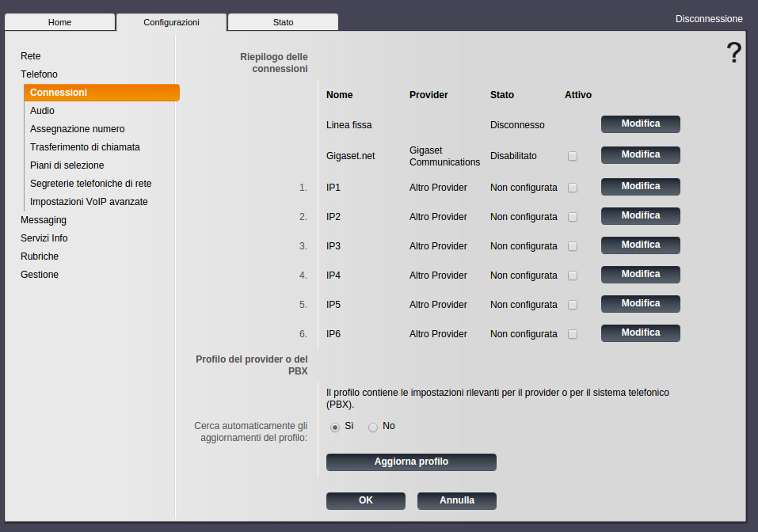758x532 pixels.
Task: Expand the Rete section in sidebar
Action: (31, 56)
